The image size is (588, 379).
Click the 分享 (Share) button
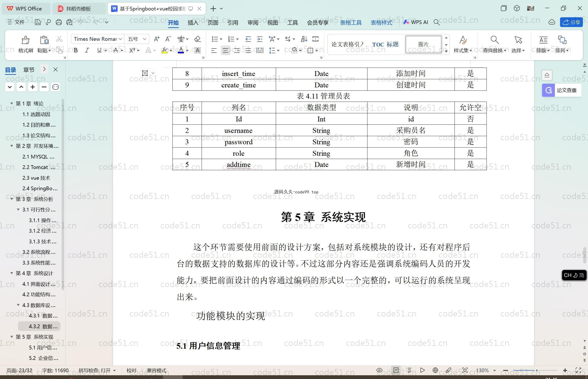(x=571, y=22)
